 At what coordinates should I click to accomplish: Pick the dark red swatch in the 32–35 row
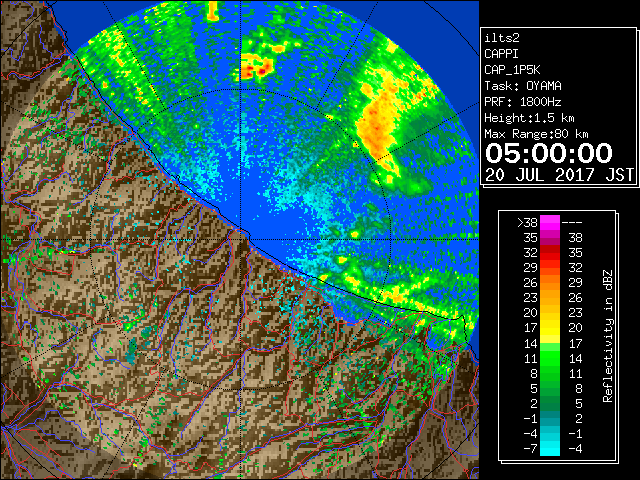click(550, 253)
